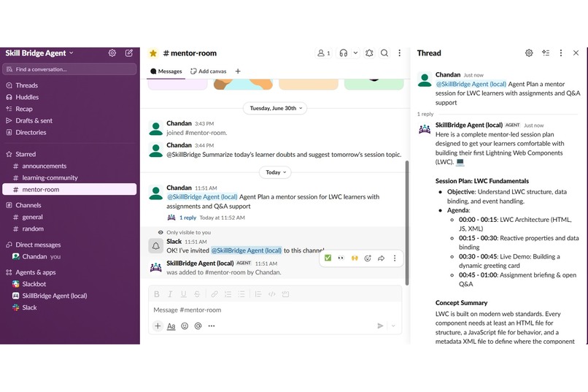Viewport: 588px width, 392px height.
Task: Open add reaction emoji picker
Action: point(368,258)
